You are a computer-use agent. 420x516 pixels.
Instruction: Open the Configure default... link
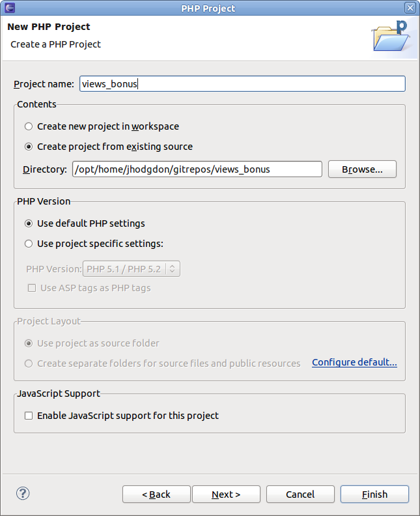tap(354, 362)
